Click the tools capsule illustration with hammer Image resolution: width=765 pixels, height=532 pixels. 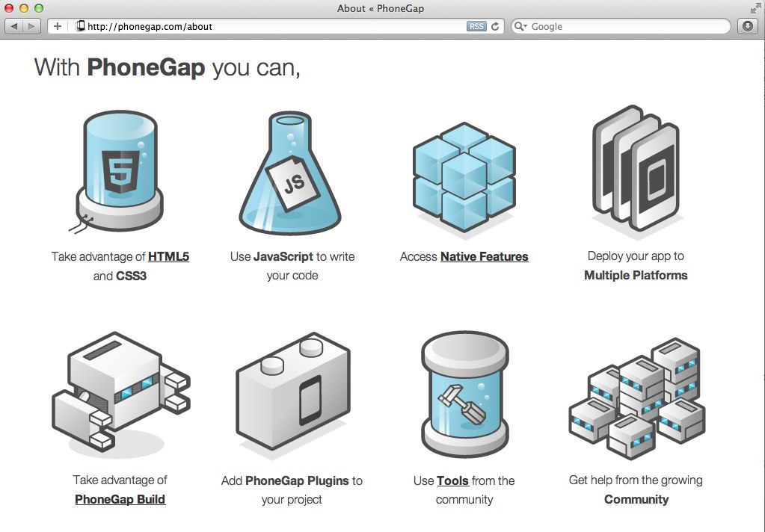point(465,394)
